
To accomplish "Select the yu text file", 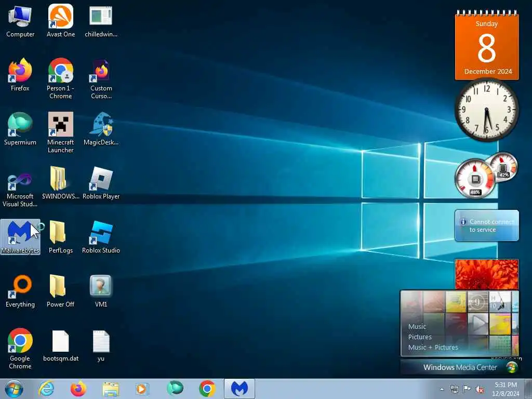I will (x=101, y=345).
